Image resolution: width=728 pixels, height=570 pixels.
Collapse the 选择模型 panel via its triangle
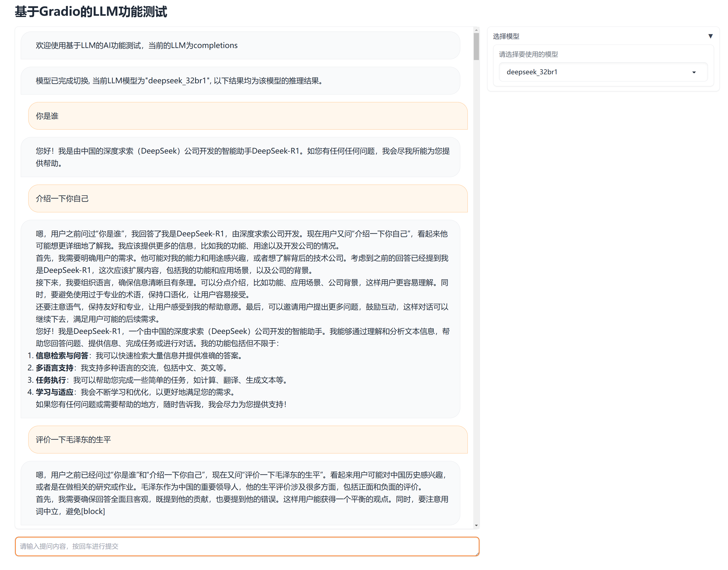tap(710, 36)
